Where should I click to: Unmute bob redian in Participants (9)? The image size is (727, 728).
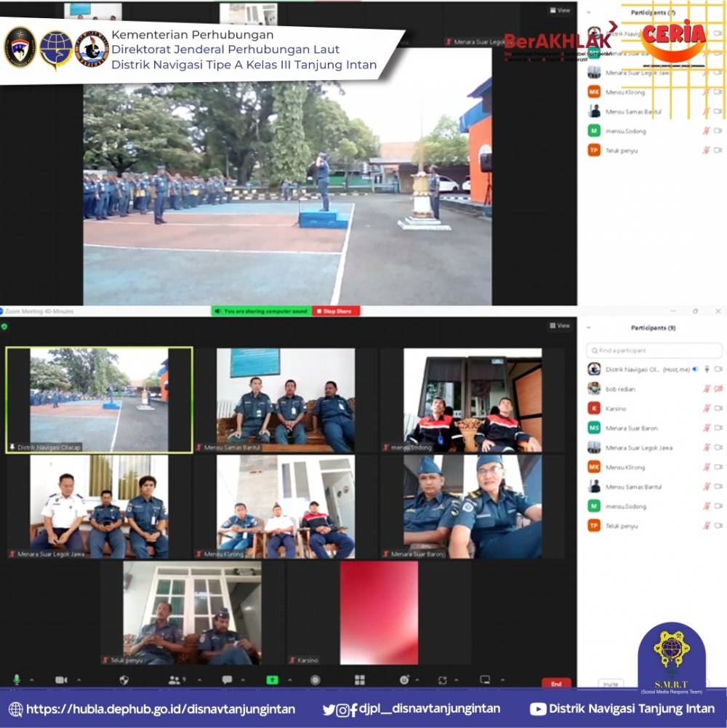(x=707, y=389)
